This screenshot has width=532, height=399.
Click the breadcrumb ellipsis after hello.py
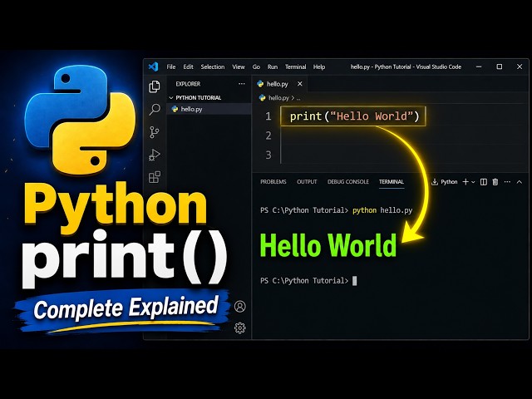pyautogui.click(x=298, y=98)
